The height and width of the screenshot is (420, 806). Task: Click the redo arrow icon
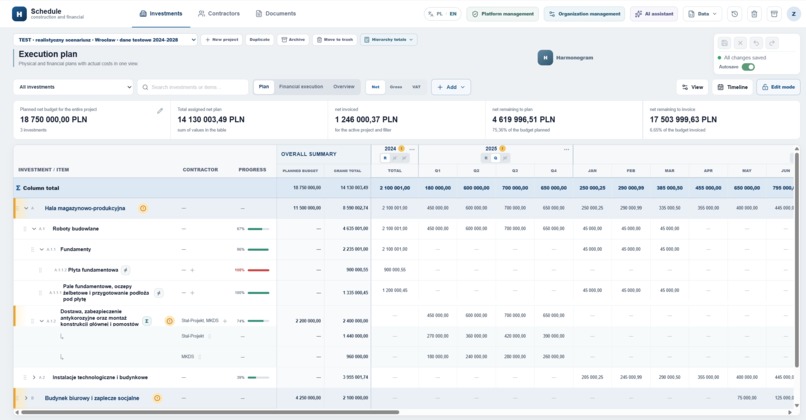772,43
